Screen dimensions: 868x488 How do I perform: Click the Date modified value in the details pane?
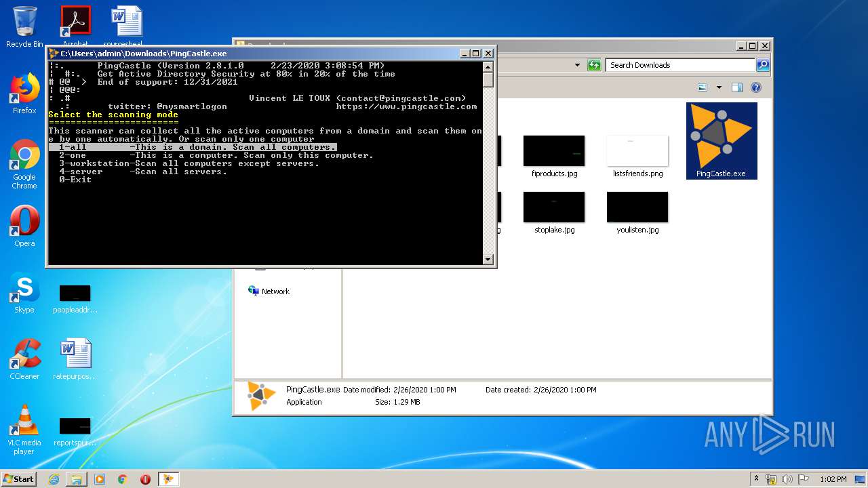click(x=425, y=390)
